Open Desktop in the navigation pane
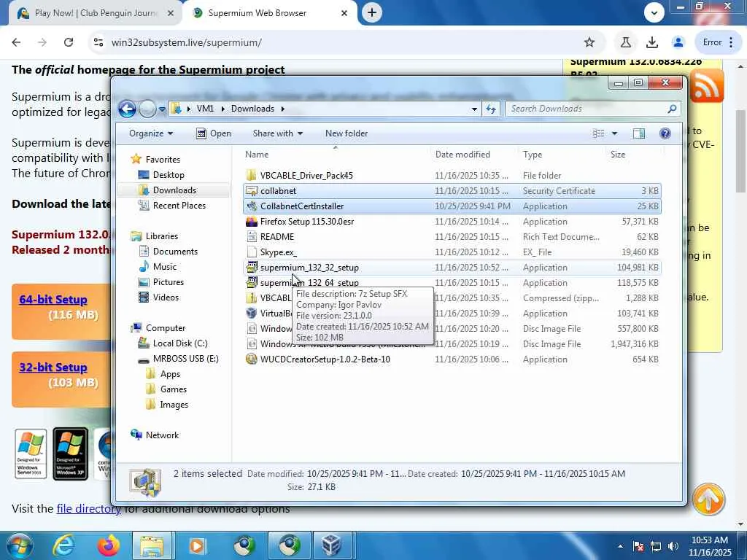This screenshot has height=560, width=747. pos(161,175)
